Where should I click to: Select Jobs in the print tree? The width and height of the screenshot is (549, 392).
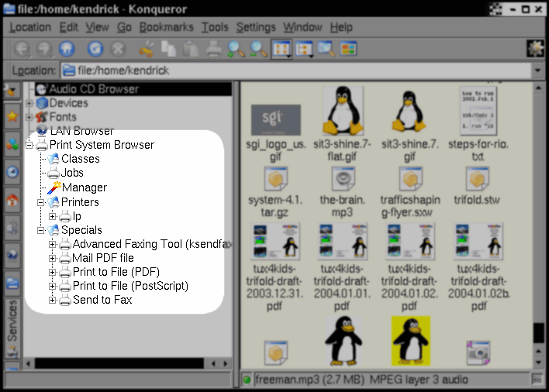[x=72, y=173]
